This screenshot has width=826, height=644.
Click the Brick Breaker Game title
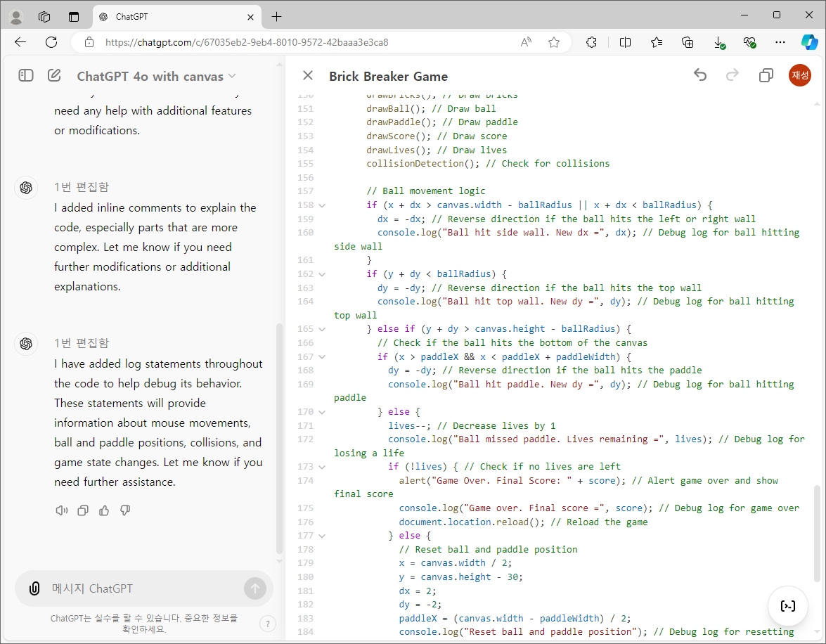click(388, 77)
